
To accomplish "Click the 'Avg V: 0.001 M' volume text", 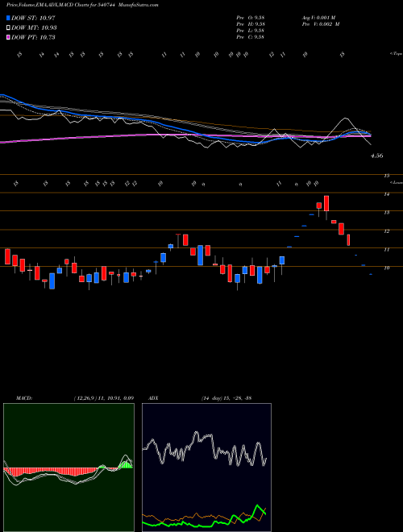I will pos(318,18).
